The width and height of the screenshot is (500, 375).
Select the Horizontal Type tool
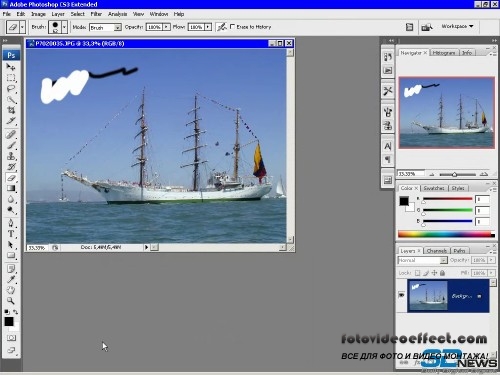click(x=11, y=234)
